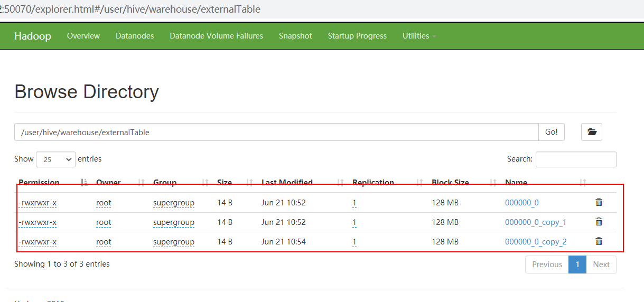
Task: Sort by Name column sort icon
Action: click(583, 183)
